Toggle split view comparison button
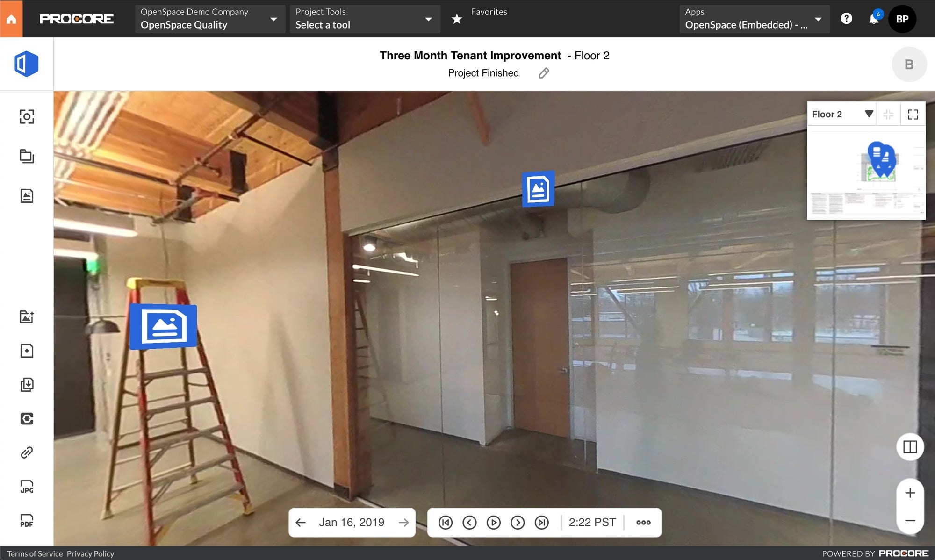Image resolution: width=935 pixels, height=560 pixels. (910, 447)
